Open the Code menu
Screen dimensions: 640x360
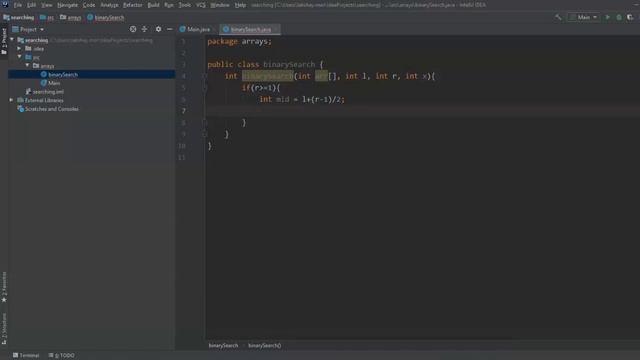89,5
